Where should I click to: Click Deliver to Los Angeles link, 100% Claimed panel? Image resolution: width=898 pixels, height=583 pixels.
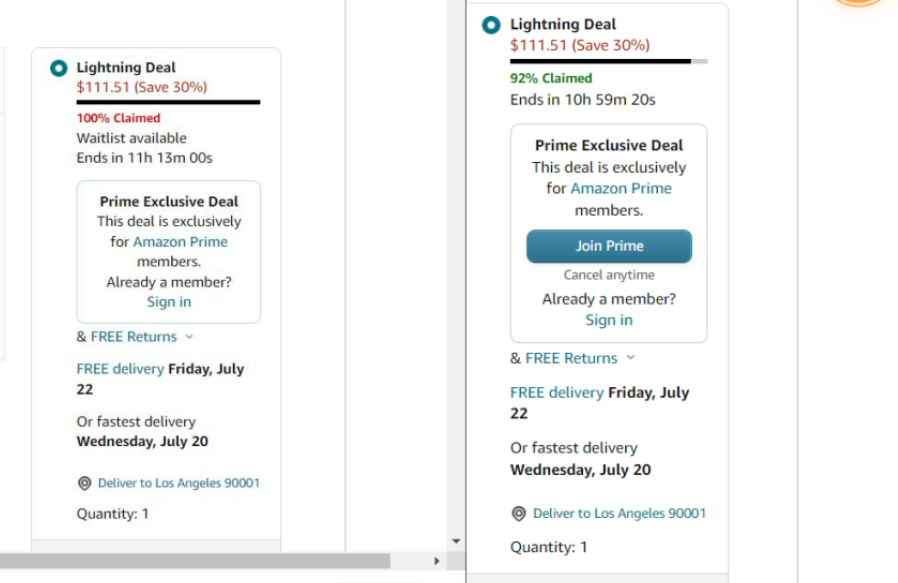pos(178,483)
